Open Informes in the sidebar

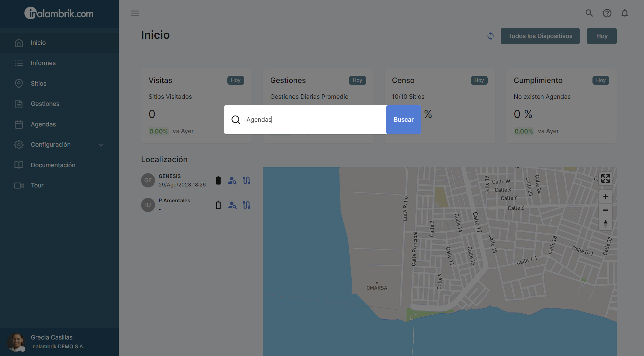(59, 63)
